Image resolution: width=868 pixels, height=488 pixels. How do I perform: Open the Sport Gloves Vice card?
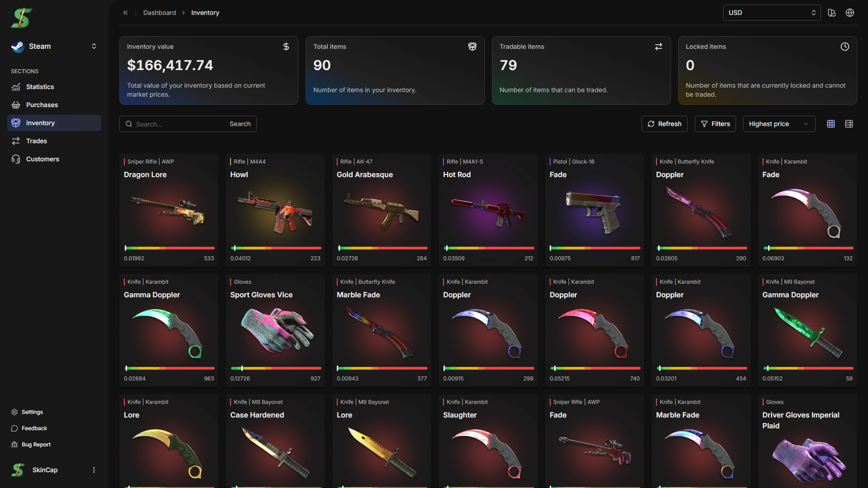(275, 330)
